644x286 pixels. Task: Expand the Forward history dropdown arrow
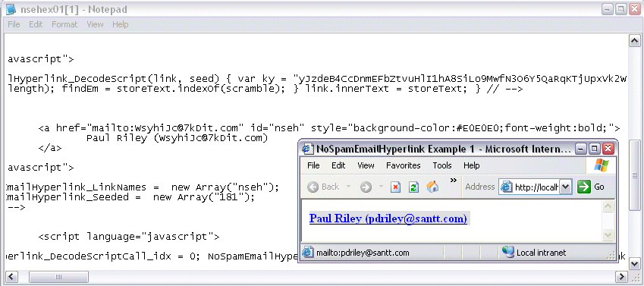pos(381,187)
